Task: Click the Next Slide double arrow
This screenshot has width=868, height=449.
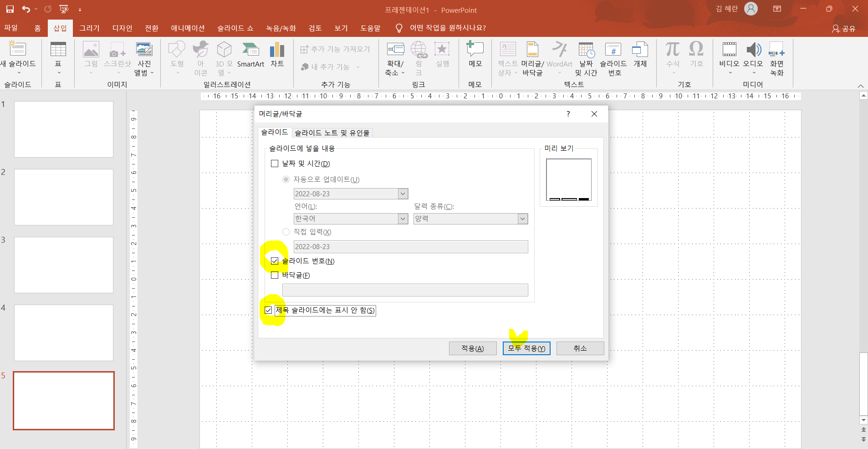Action: [x=863, y=439]
